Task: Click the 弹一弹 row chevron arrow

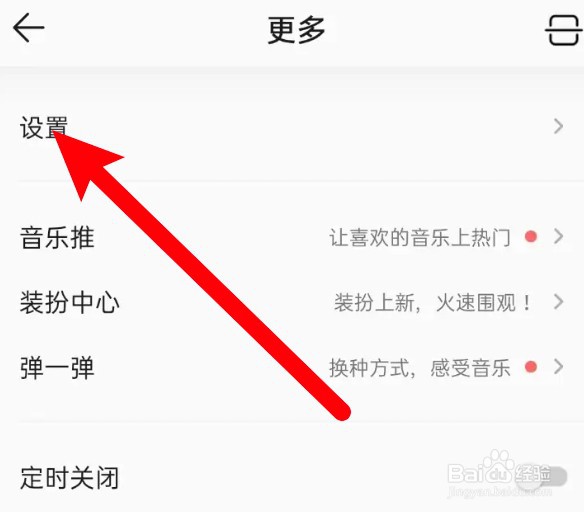Action: (558, 367)
